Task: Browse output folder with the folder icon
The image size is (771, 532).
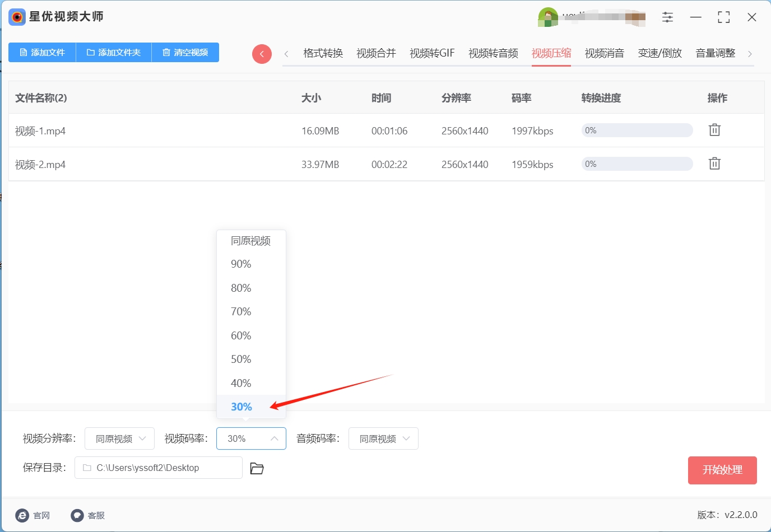Action: (x=257, y=468)
